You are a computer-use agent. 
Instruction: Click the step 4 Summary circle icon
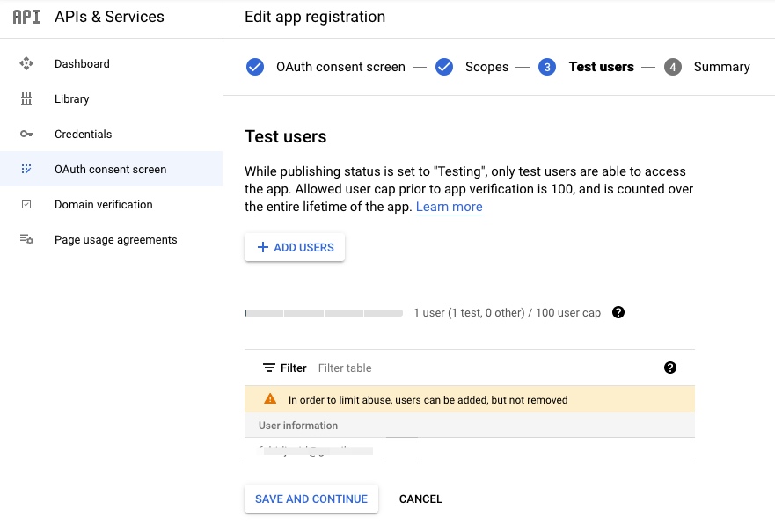coord(672,67)
